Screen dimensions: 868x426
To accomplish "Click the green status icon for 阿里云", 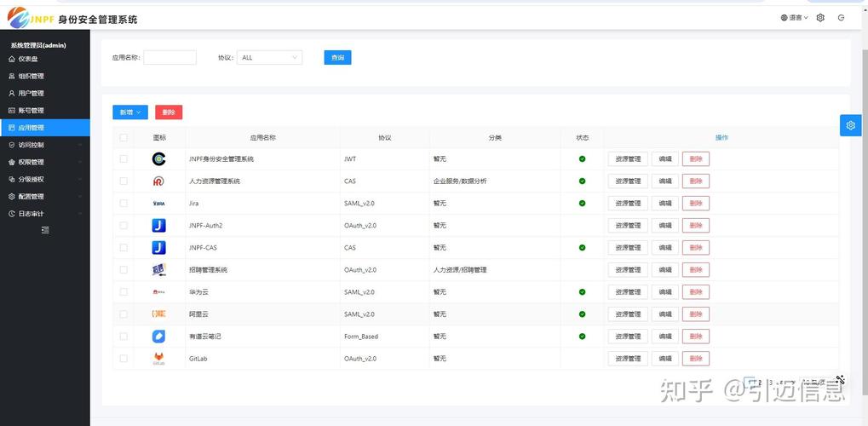I will (583, 314).
